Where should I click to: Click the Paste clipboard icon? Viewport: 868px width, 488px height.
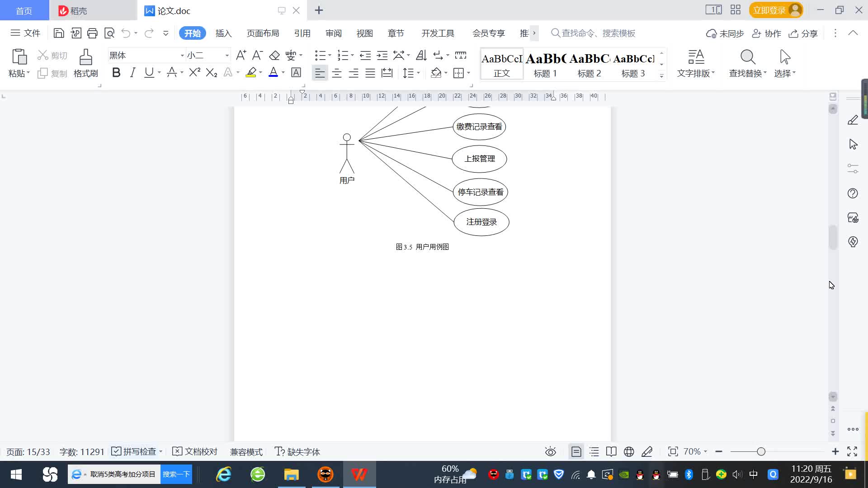coord(19,57)
